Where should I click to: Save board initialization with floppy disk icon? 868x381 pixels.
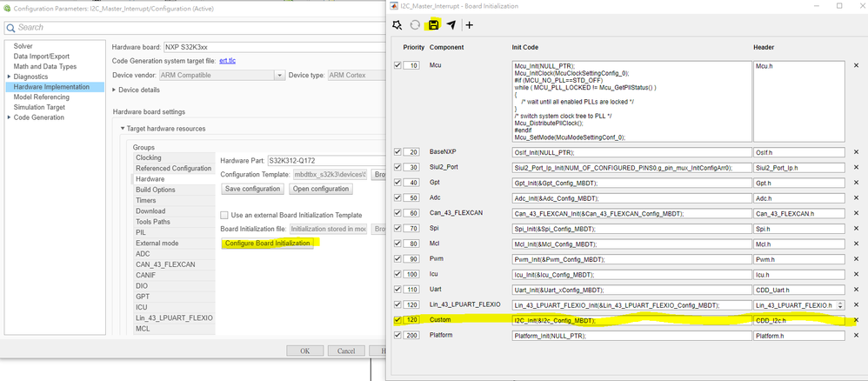click(433, 25)
